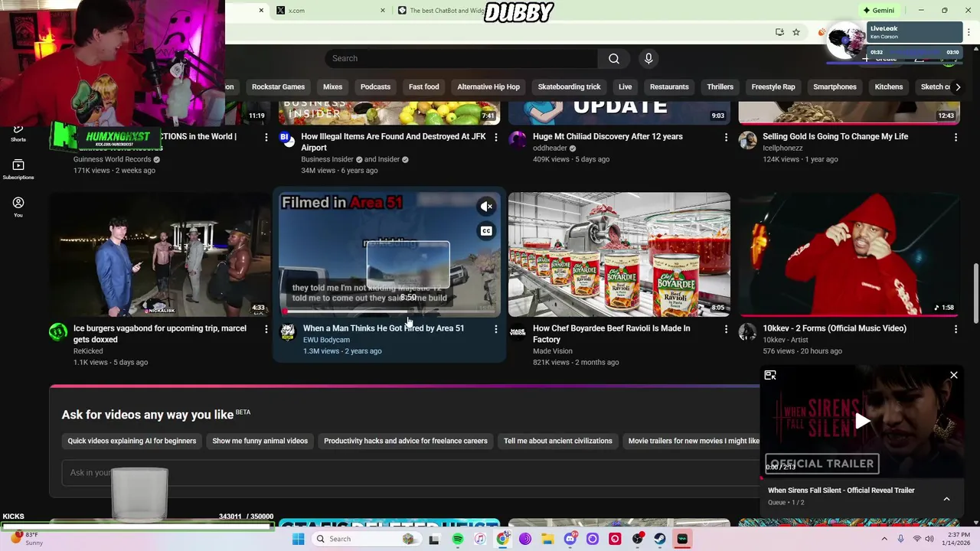Open the Wi-Fi icon in system tray
Viewport: 980px width, 551px height.
[x=916, y=539]
